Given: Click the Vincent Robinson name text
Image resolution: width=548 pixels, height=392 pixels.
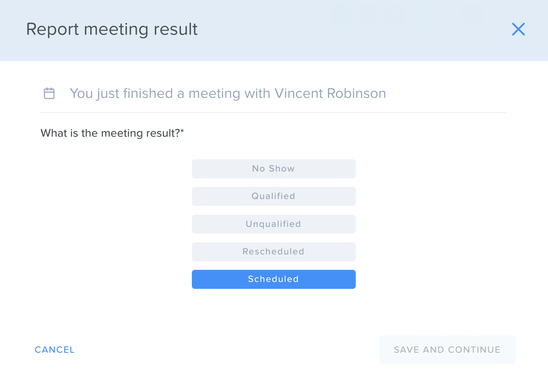Looking at the screenshot, I should click(x=330, y=93).
